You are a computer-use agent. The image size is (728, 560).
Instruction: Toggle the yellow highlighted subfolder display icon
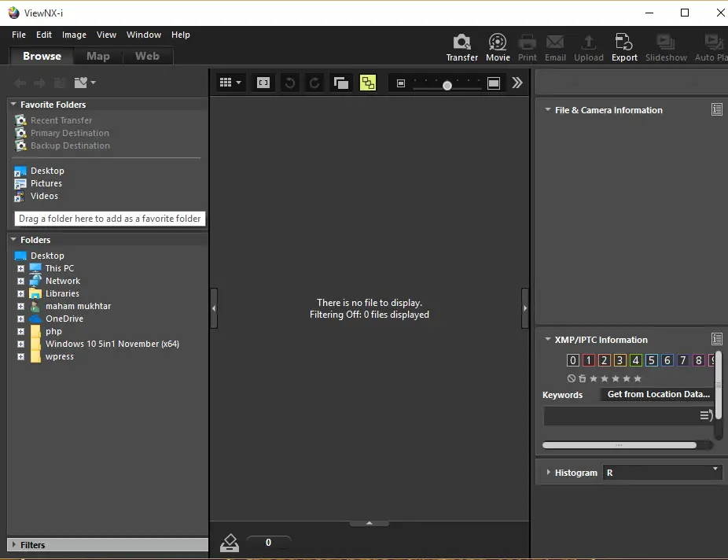pyautogui.click(x=368, y=83)
